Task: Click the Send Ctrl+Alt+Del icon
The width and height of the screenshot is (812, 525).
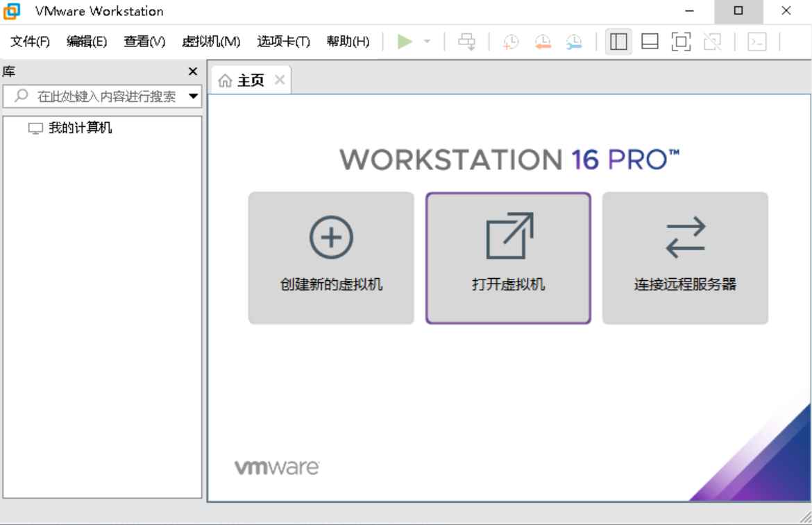Action: (x=466, y=41)
